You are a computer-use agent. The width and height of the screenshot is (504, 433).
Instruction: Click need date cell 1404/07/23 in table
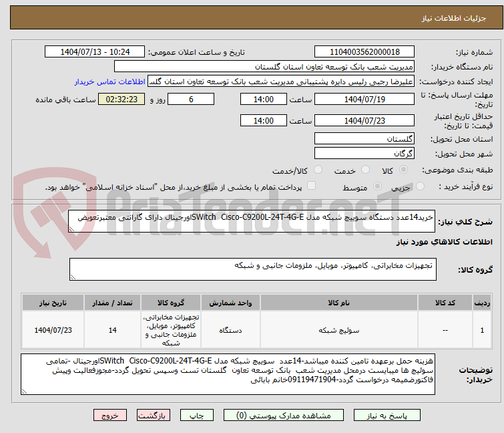[x=53, y=330]
